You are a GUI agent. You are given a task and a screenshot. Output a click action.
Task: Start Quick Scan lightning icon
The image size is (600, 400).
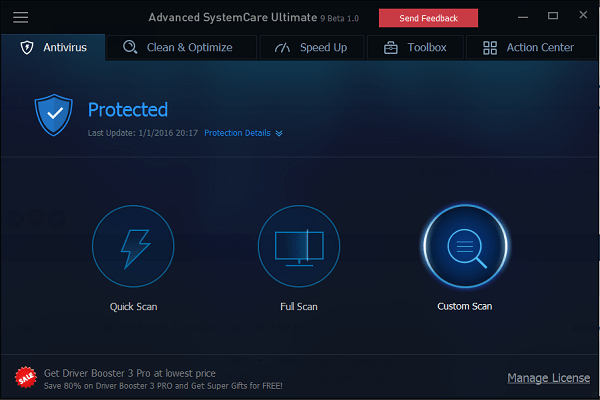[133, 246]
